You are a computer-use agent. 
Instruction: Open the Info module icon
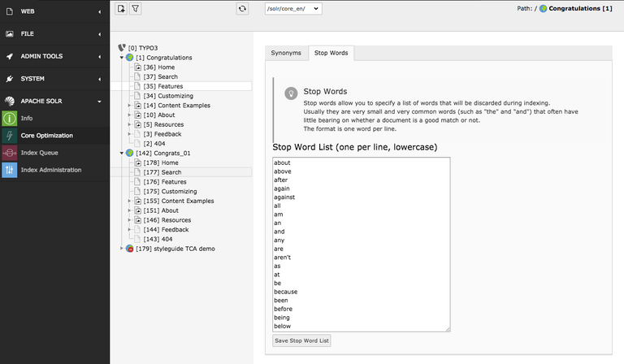(9, 119)
